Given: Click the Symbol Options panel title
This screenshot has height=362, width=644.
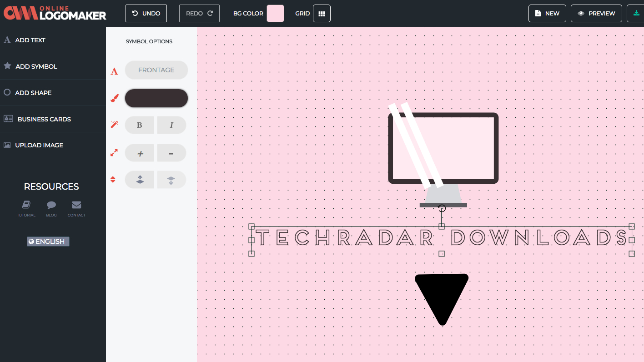Looking at the screenshot, I should (149, 41).
